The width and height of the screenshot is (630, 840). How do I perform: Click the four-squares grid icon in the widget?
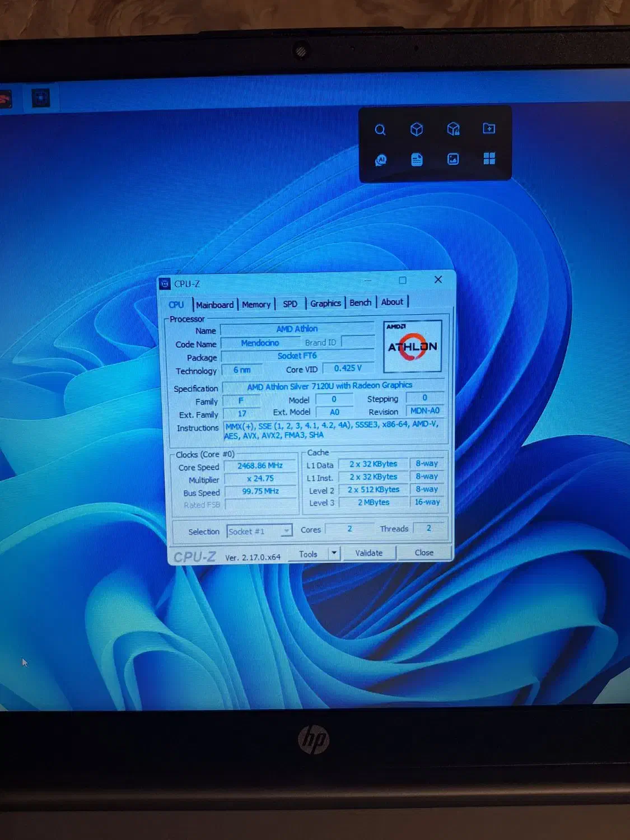489,158
